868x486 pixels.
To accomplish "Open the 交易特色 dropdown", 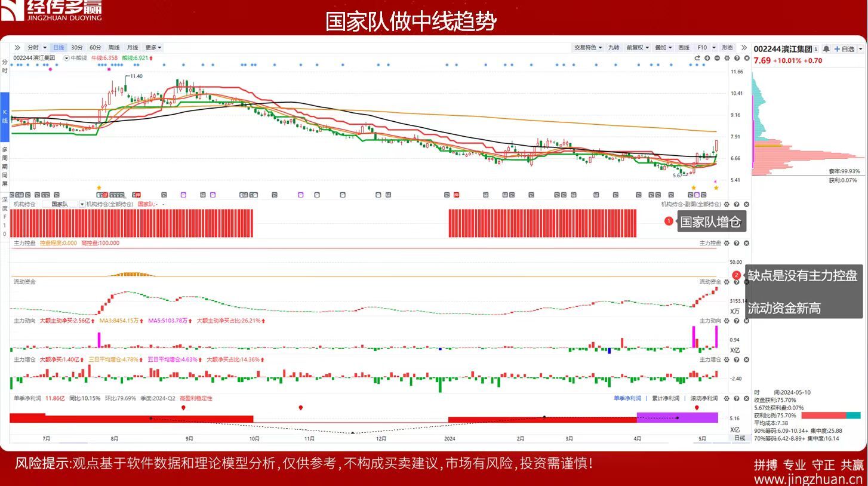I will 588,47.
